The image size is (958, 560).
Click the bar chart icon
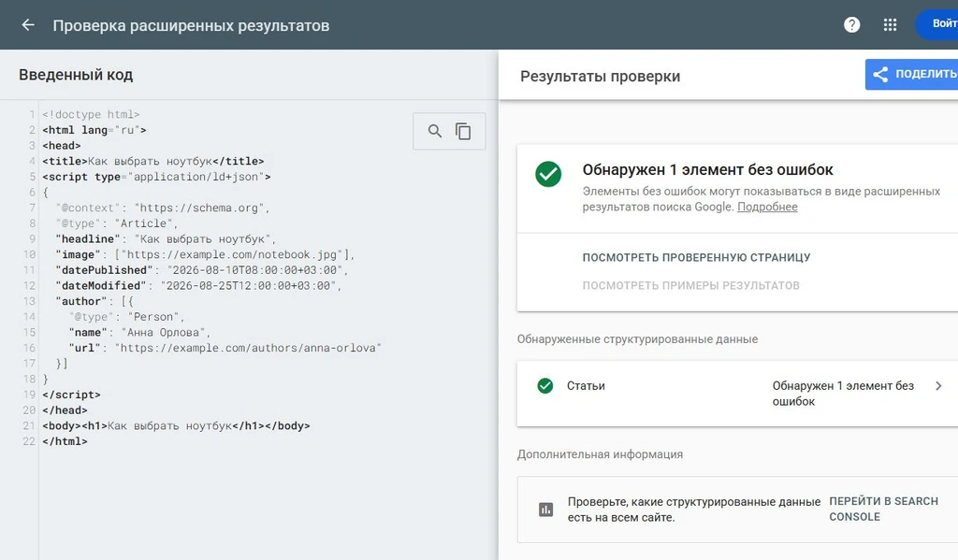click(545, 510)
